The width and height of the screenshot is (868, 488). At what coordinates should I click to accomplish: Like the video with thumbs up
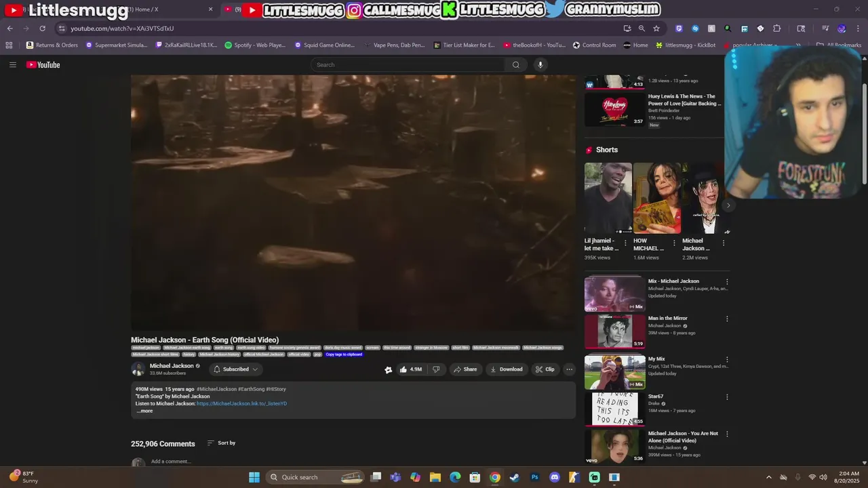pyautogui.click(x=411, y=369)
